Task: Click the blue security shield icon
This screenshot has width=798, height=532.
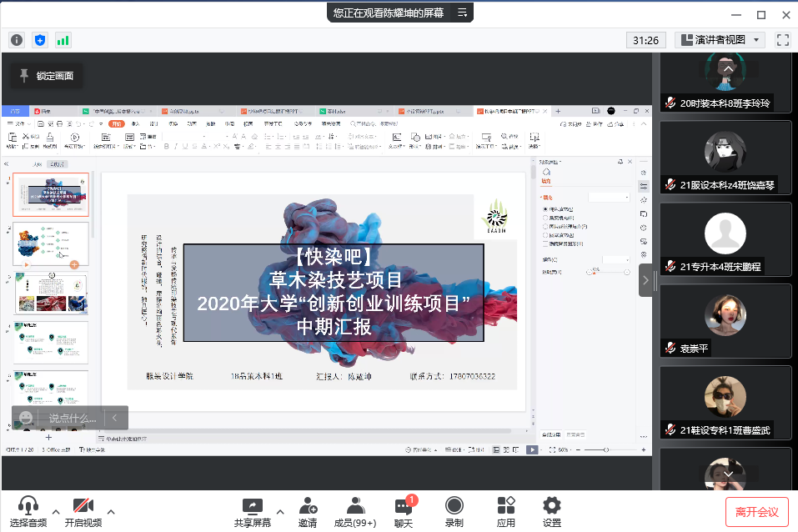Action: click(40, 40)
